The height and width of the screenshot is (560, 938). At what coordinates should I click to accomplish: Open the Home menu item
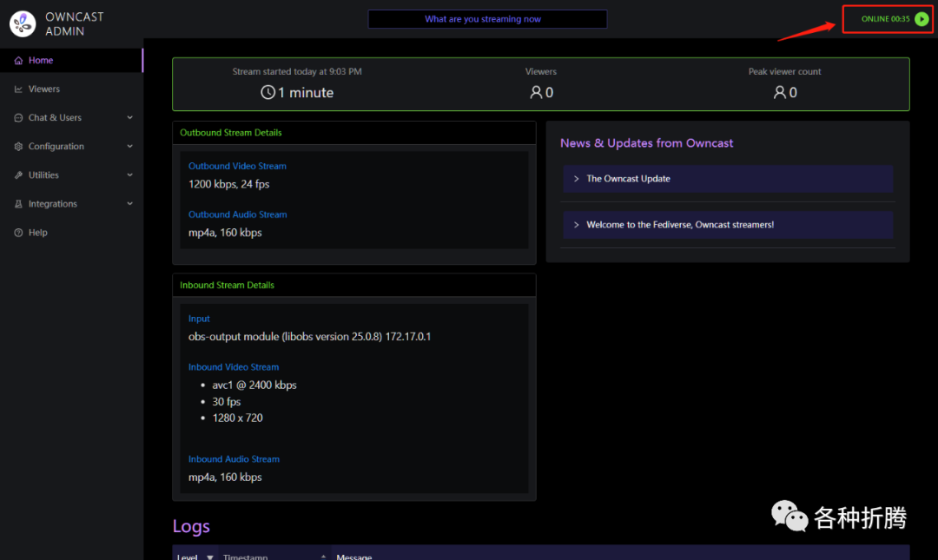coord(72,61)
